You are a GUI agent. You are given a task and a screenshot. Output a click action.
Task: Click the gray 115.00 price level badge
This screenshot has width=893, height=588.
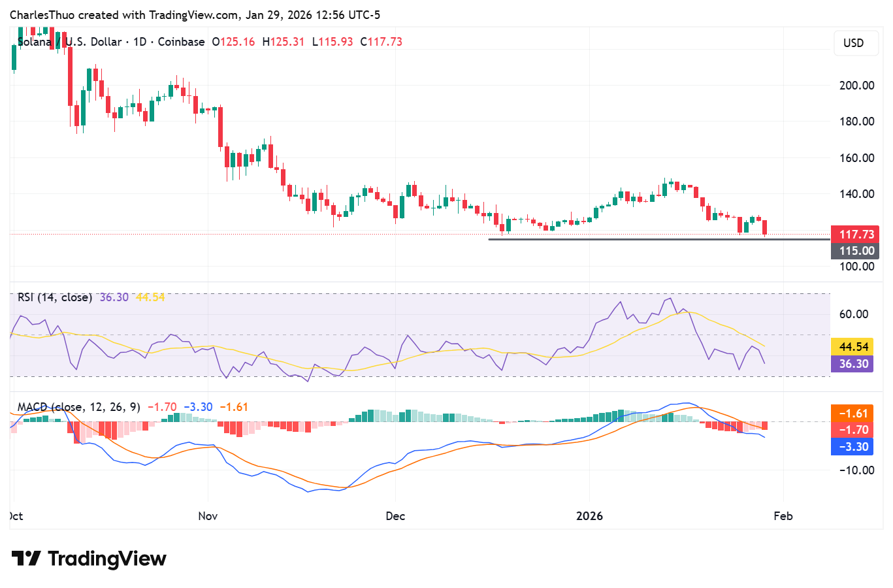(854, 250)
